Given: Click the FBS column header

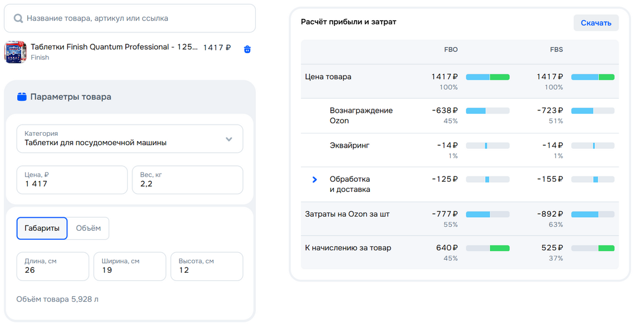Looking at the screenshot, I should [557, 50].
